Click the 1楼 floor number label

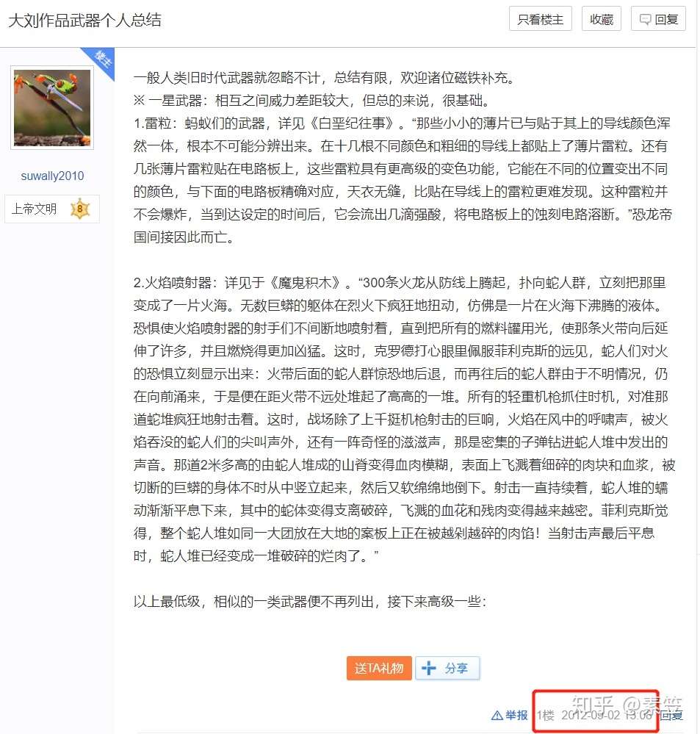544,715
